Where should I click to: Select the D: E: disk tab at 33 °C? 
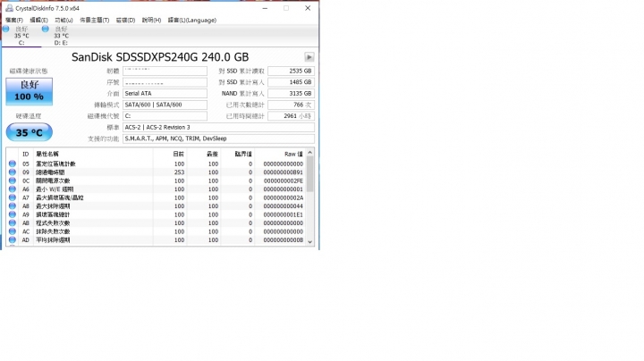pos(61,36)
